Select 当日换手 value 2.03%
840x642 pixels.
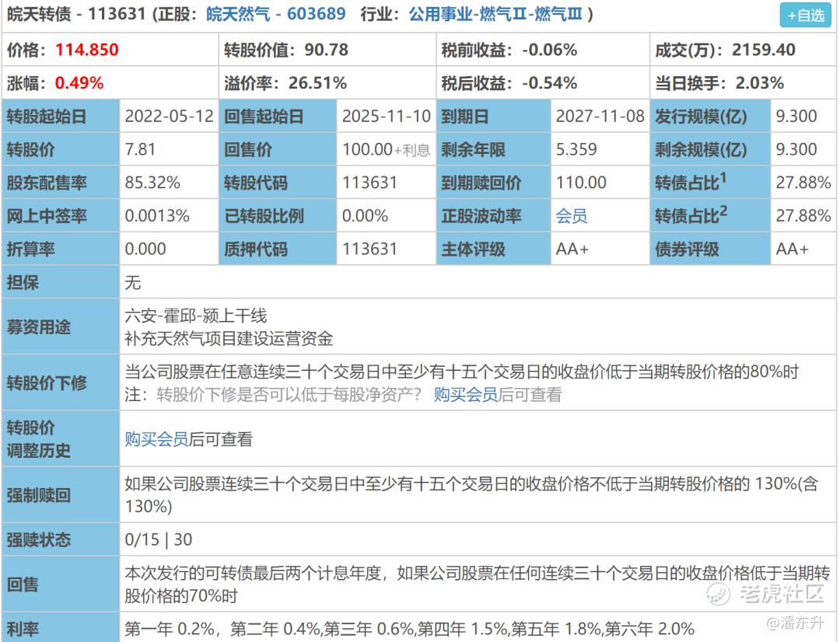click(760, 83)
